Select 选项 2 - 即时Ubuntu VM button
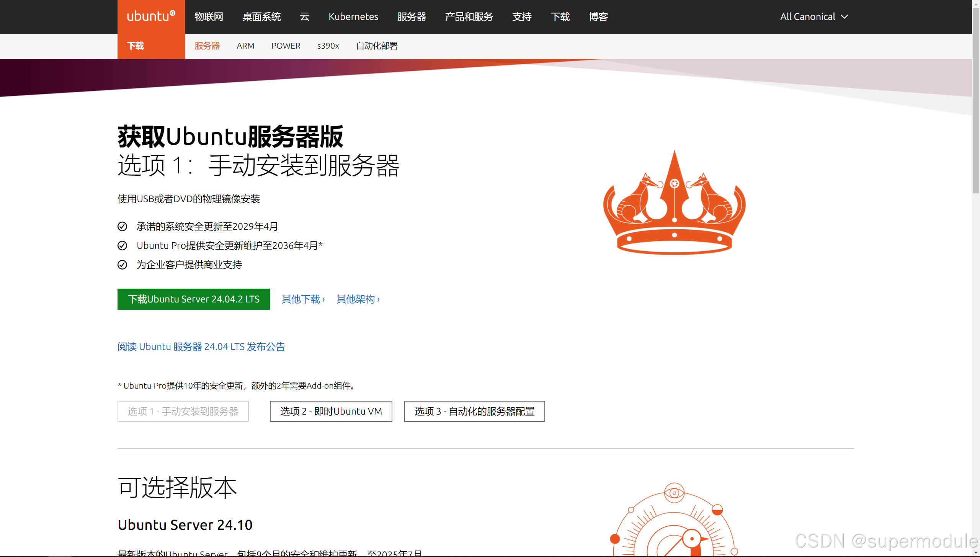 coord(331,412)
